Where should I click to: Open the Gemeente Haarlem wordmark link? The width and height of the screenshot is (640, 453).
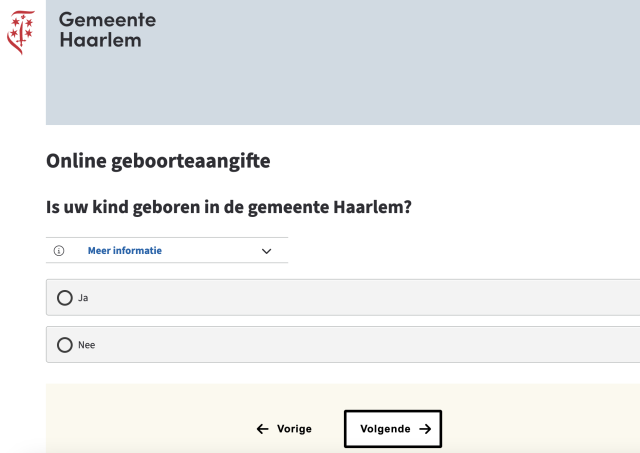[107, 30]
